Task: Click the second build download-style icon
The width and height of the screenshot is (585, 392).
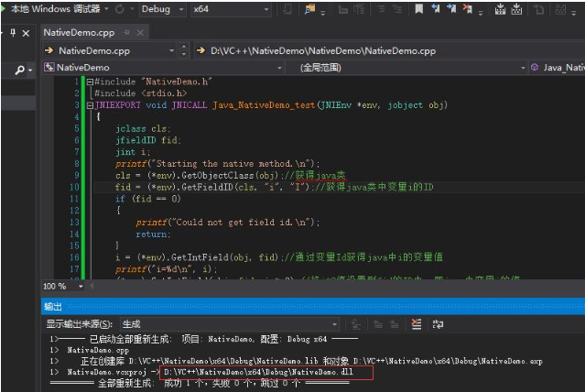Action: [x=516, y=9]
